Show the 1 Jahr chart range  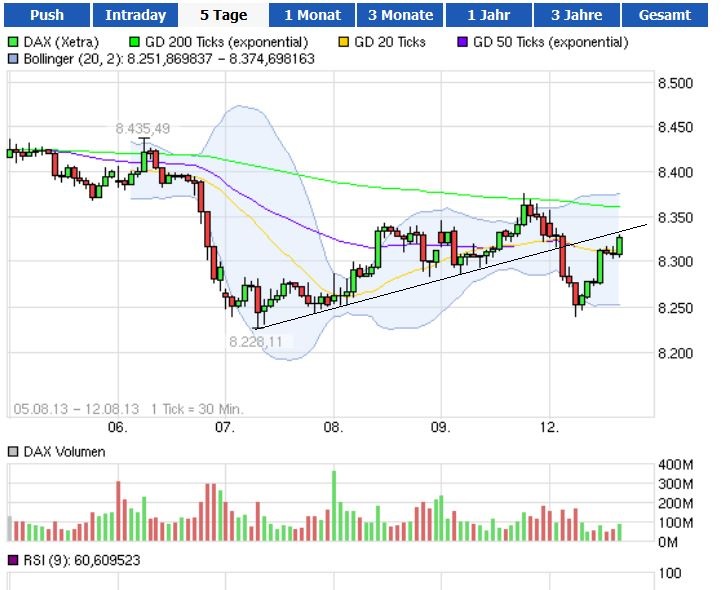click(x=490, y=15)
